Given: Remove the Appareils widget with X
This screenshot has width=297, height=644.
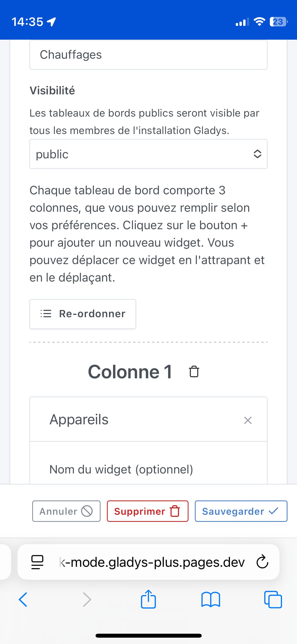Looking at the screenshot, I should pos(248,420).
